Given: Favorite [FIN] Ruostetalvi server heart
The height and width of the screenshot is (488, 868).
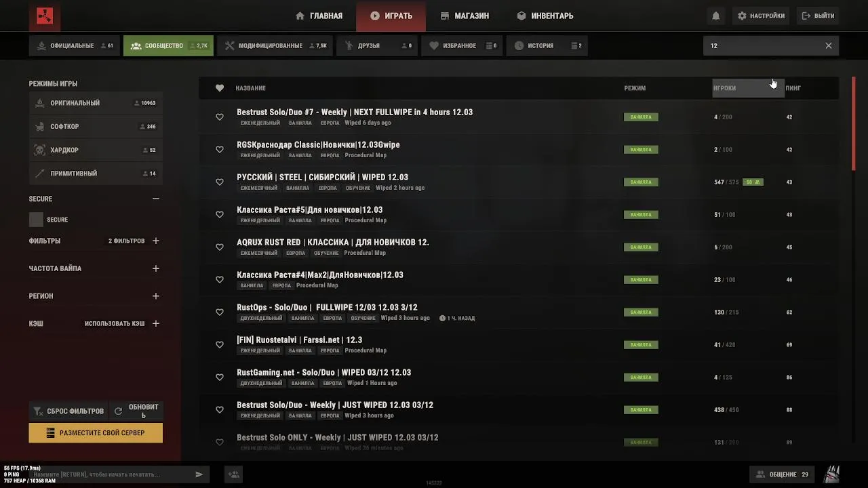Looking at the screenshot, I should 220,345.
